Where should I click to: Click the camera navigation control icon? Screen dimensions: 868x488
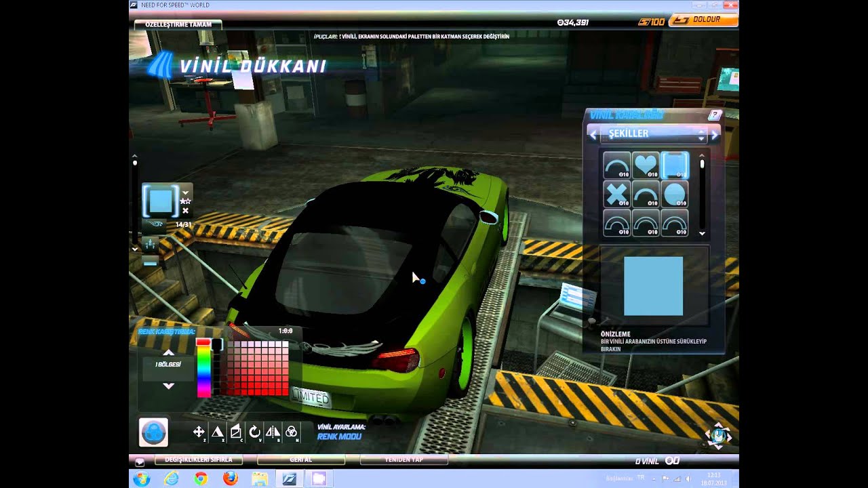(718, 436)
